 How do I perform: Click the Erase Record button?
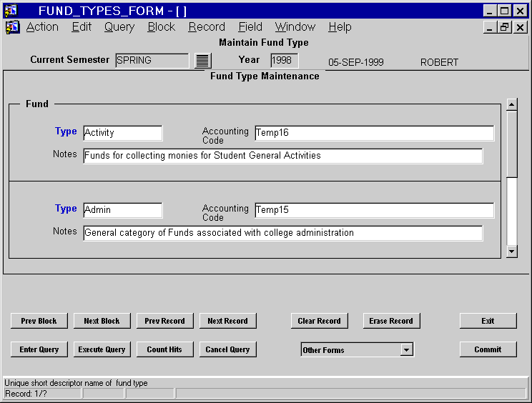391,321
